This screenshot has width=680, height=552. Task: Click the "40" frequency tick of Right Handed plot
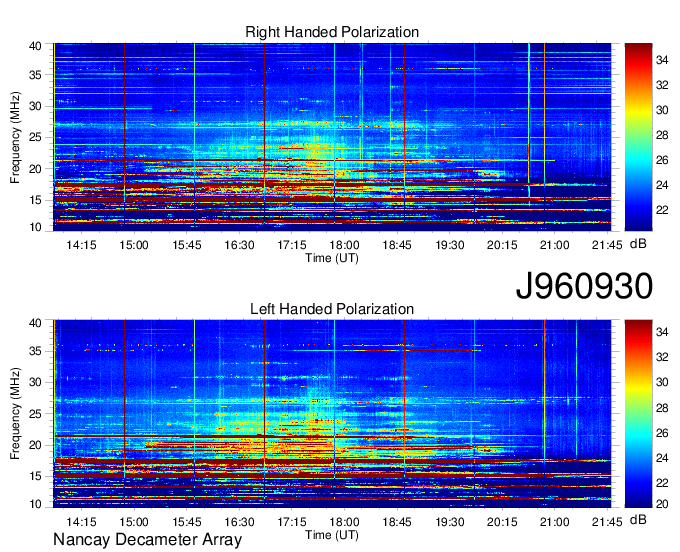(x=35, y=46)
